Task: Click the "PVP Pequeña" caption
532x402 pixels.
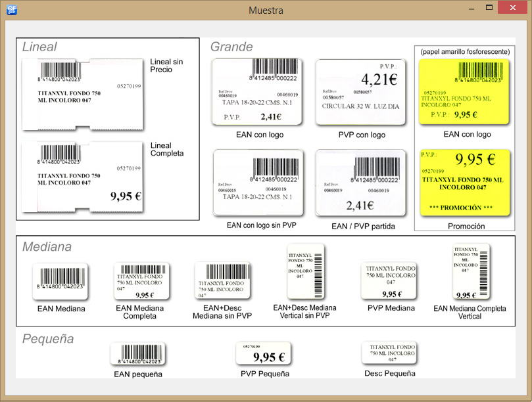Action: point(265,374)
